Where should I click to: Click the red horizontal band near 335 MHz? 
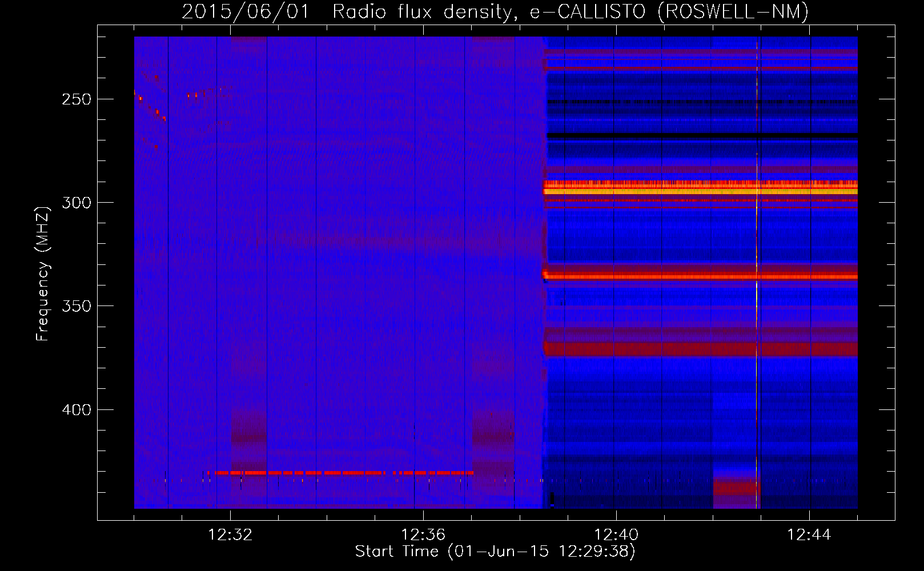[701, 277]
